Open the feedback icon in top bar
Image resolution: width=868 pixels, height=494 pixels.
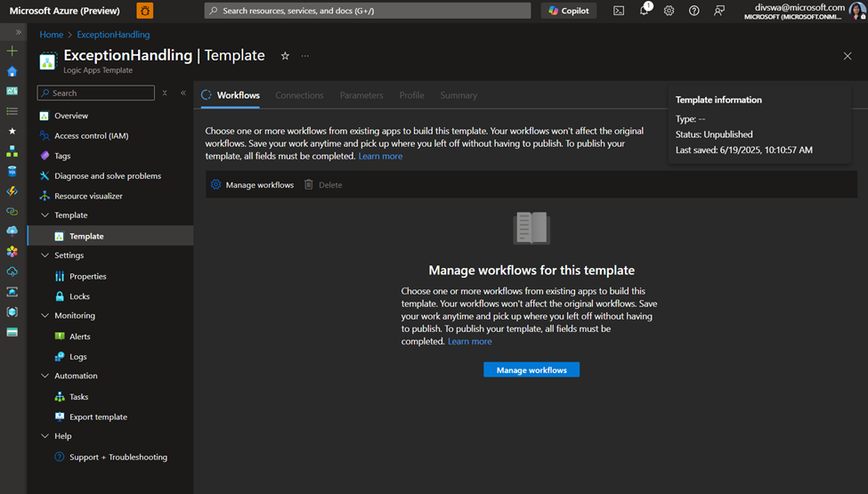point(719,11)
